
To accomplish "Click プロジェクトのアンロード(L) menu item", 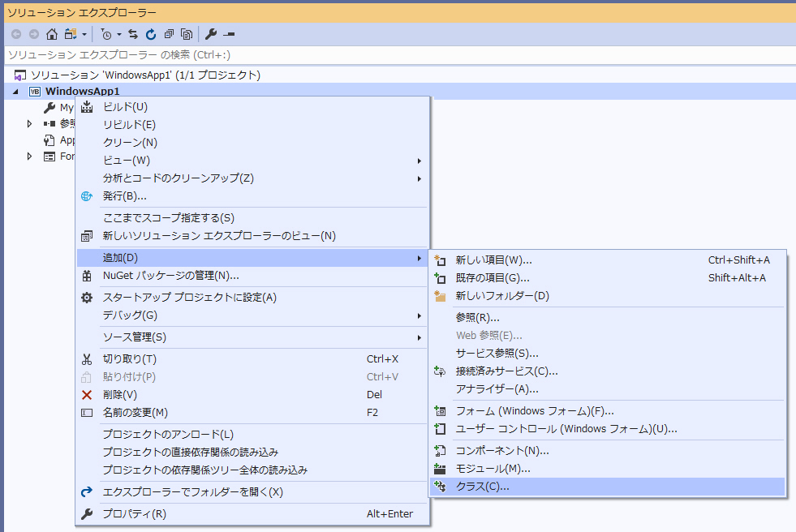I will (253, 435).
